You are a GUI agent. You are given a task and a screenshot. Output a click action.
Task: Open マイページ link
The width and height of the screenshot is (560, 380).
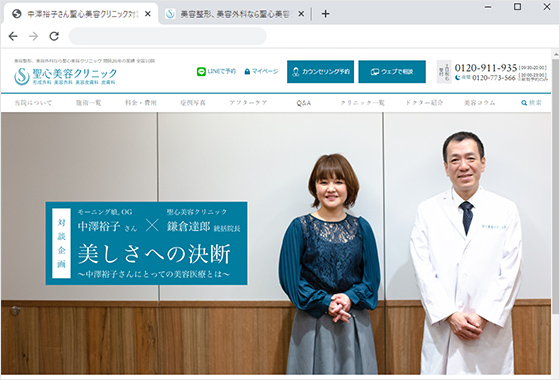click(261, 71)
